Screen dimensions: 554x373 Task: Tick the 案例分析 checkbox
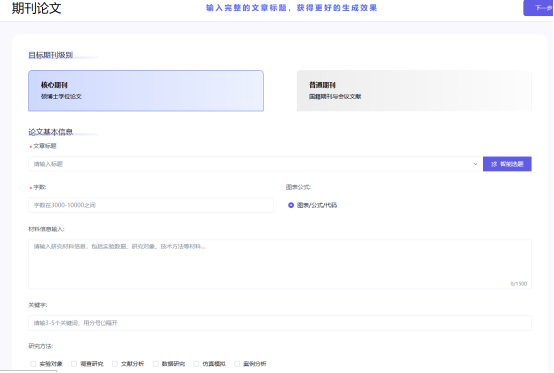[237, 364]
